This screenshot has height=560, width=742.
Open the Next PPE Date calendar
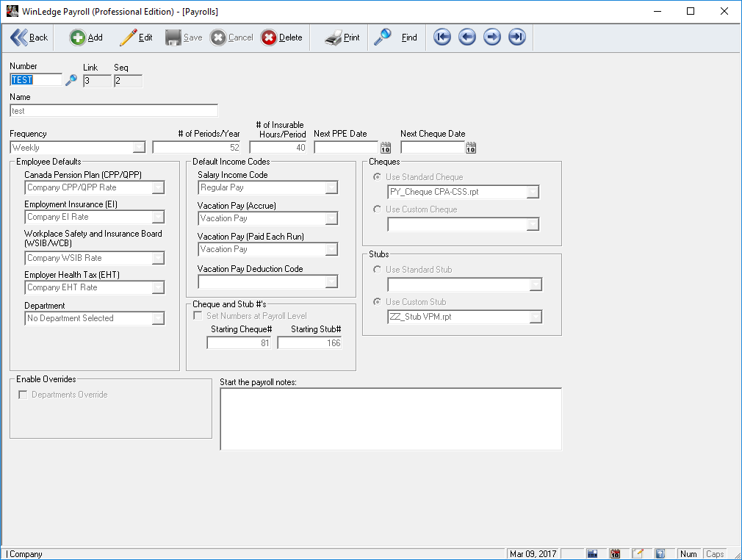(386, 148)
